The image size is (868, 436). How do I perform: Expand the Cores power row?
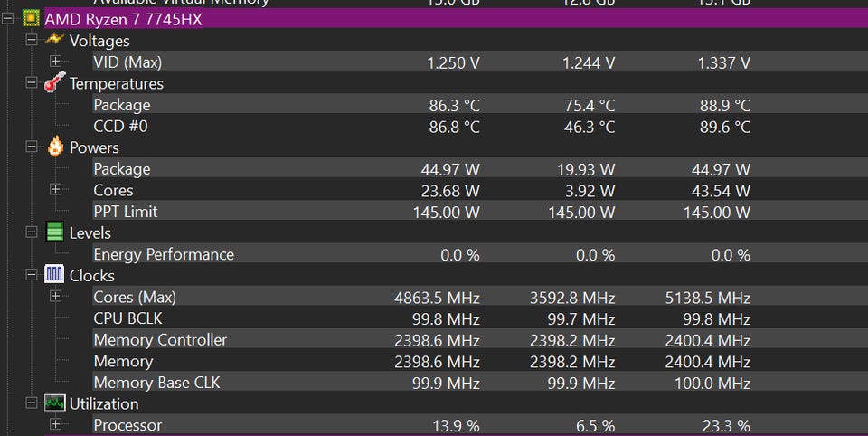[55, 189]
